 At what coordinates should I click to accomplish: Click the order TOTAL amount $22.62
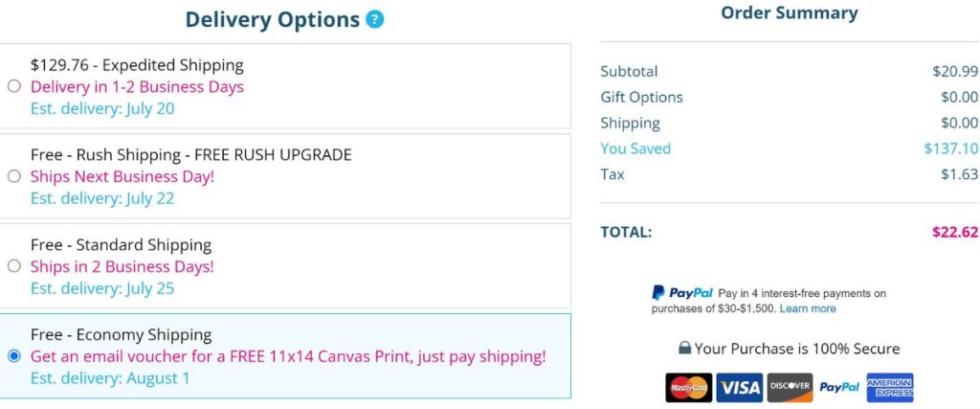click(x=954, y=232)
